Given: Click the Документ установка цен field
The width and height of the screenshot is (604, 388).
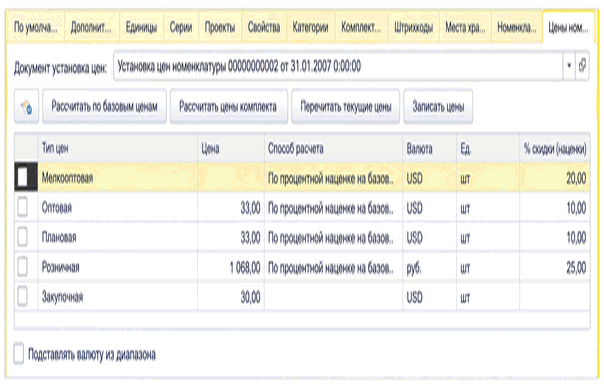Looking at the screenshot, I should tap(338, 66).
